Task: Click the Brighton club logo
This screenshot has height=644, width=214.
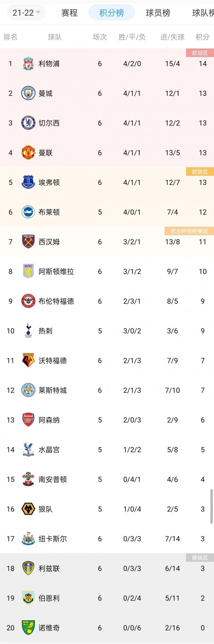Action: coord(28,212)
